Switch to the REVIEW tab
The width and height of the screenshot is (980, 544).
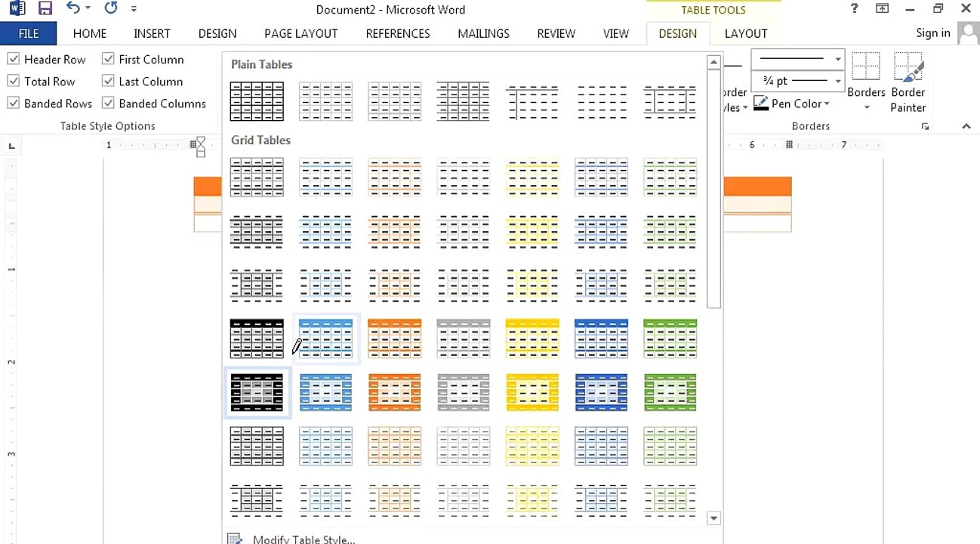click(556, 33)
